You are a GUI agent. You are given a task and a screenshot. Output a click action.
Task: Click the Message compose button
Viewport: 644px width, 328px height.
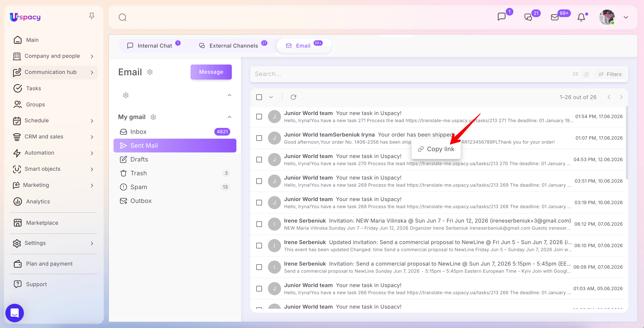[x=211, y=72]
